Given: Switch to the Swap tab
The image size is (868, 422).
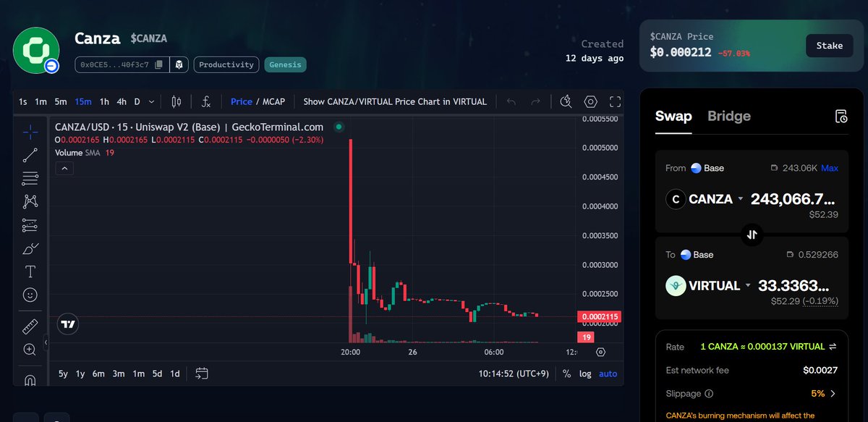Looking at the screenshot, I should [673, 117].
